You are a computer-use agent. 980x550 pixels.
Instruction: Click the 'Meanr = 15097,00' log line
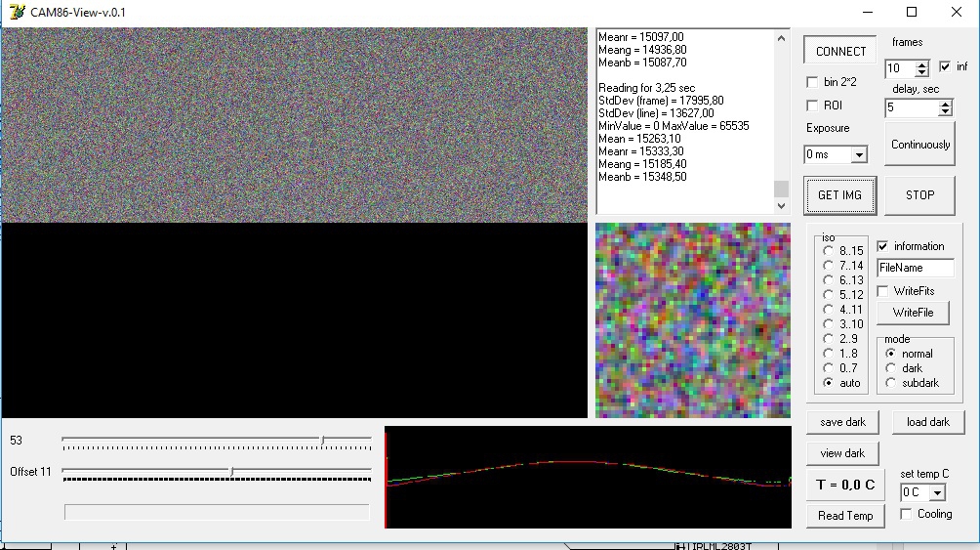tap(640, 37)
